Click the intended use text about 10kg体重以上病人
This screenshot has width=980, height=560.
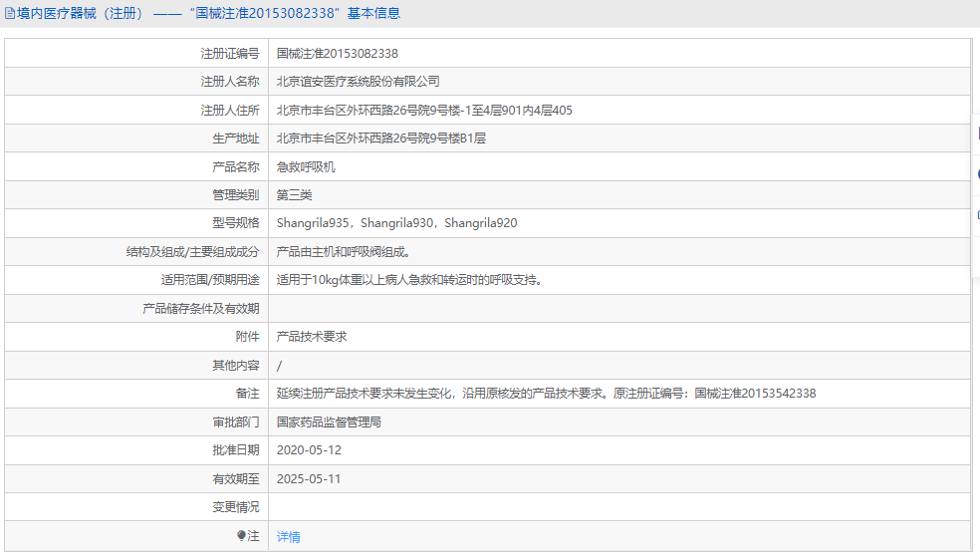click(x=409, y=280)
